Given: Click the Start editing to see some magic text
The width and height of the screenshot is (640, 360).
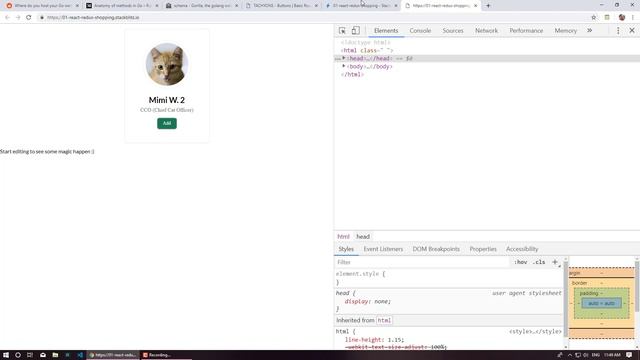Looking at the screenshot, I should coord(47,151).
